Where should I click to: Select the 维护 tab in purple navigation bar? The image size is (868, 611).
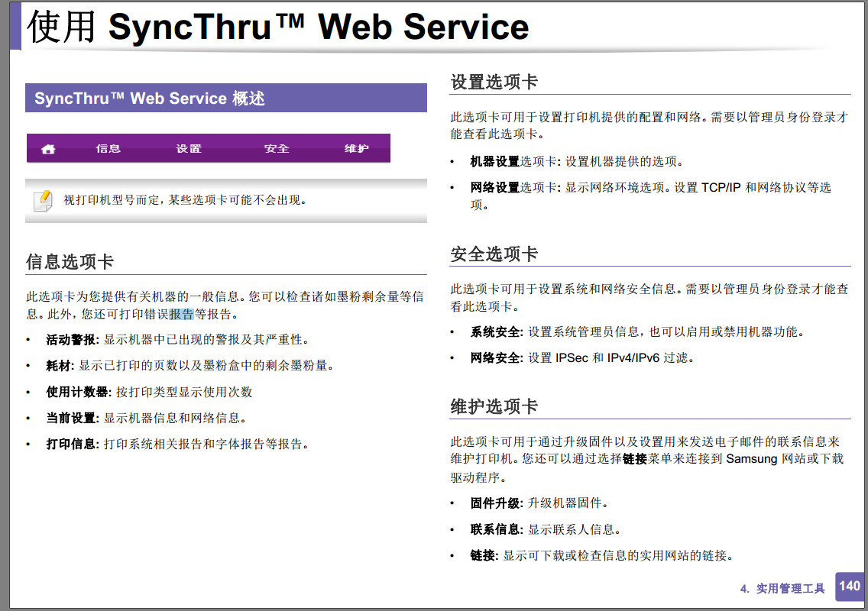coord(357,148)
